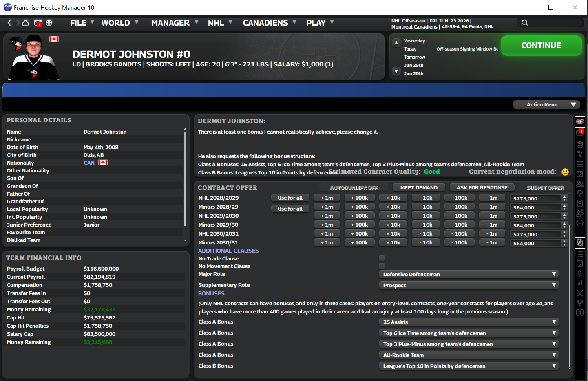Open the people-with-dollar sidebar icon
Image resolution: width=588 pixels, height=381 pixels.
coord(580,213)
